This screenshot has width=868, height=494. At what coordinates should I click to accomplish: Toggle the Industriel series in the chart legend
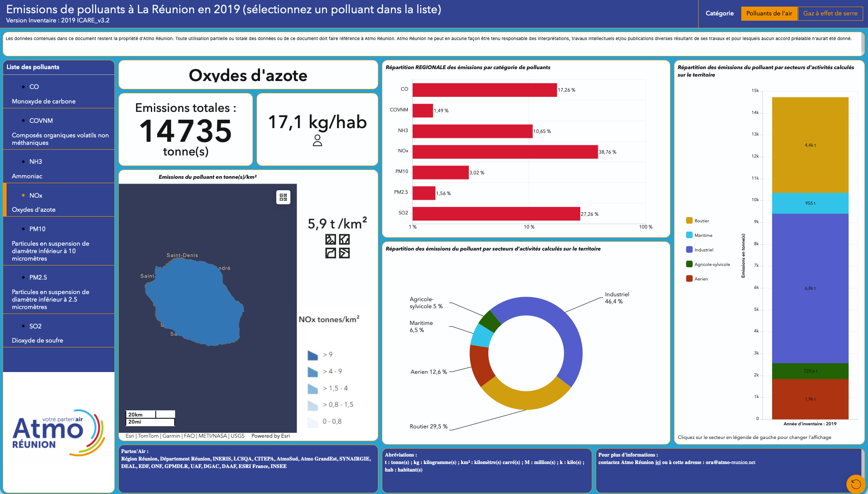click(700, 250)
